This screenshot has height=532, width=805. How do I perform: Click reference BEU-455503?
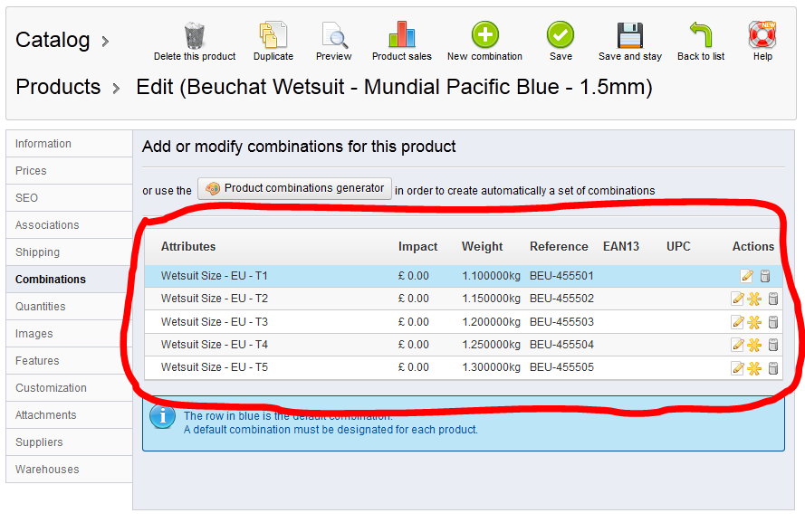[x=561, y=322]
